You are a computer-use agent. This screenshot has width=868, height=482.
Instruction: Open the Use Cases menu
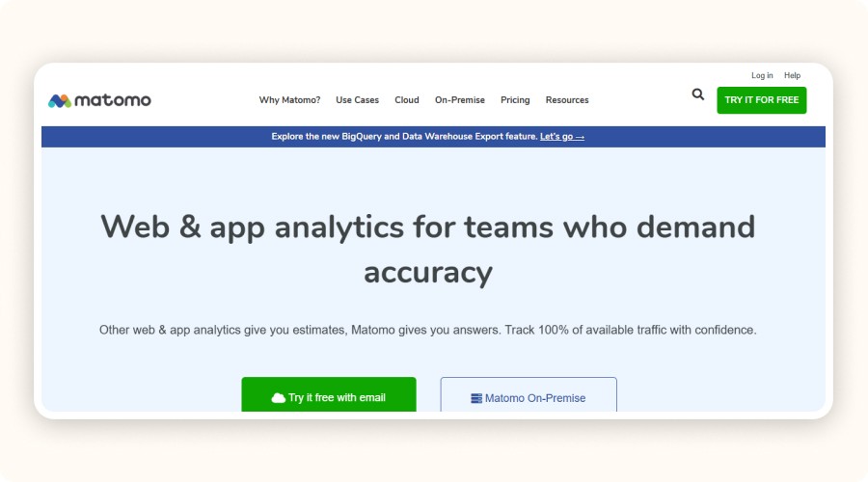point(357,100)
